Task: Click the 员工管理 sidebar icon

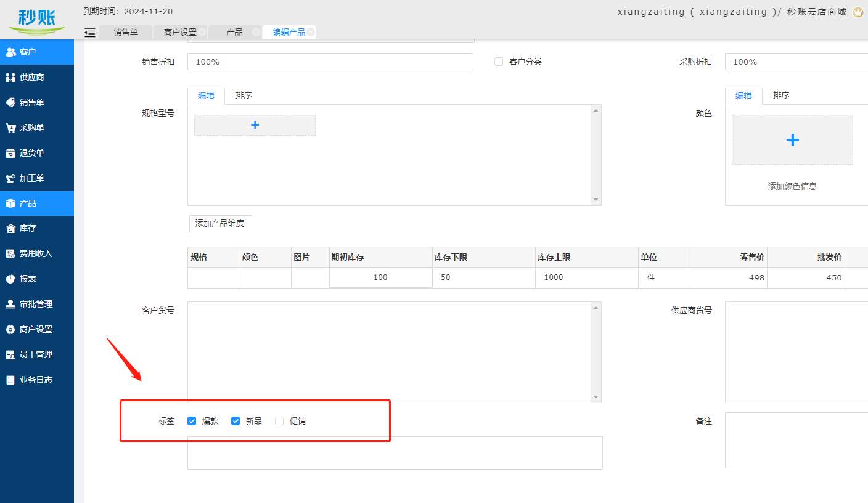Action: [x=10, y=355]
